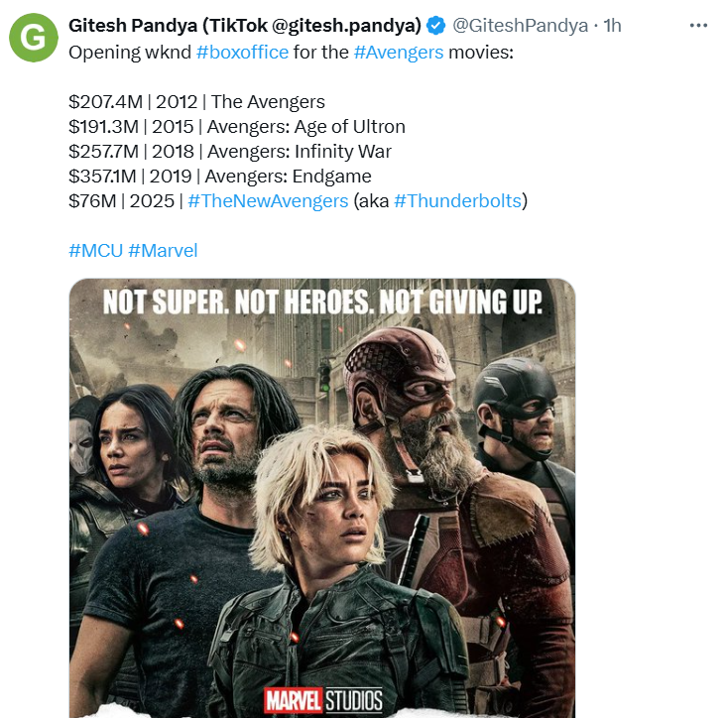Open the #Marvel hashtag
The height and width of the screenshot is (718, 728).
click(x=163, y=251)
